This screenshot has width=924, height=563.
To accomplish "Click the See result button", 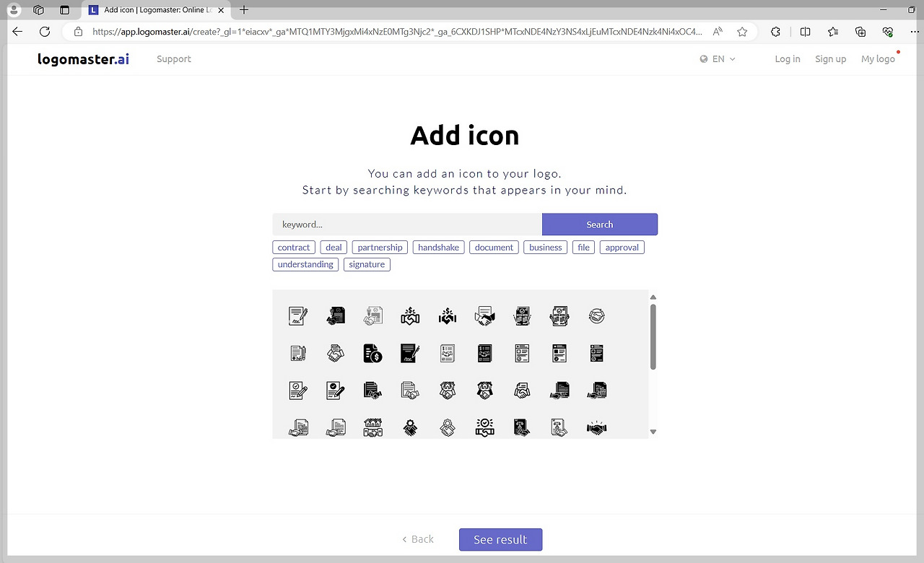I will click(500, 539).
